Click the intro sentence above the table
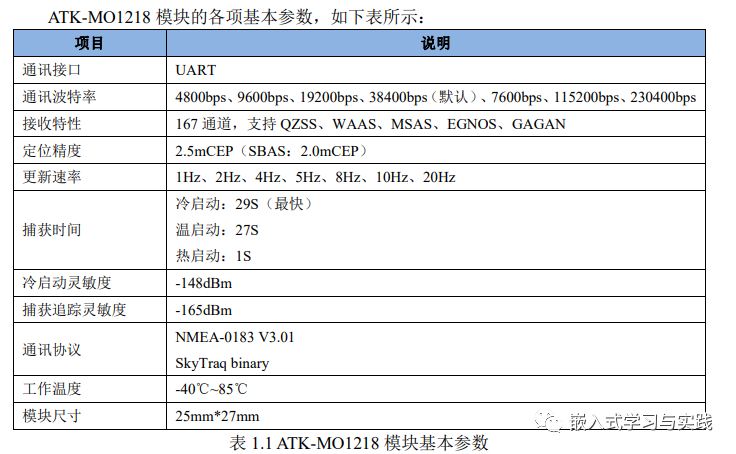Viewport: 736px width, 454px height. coord(237,17)
